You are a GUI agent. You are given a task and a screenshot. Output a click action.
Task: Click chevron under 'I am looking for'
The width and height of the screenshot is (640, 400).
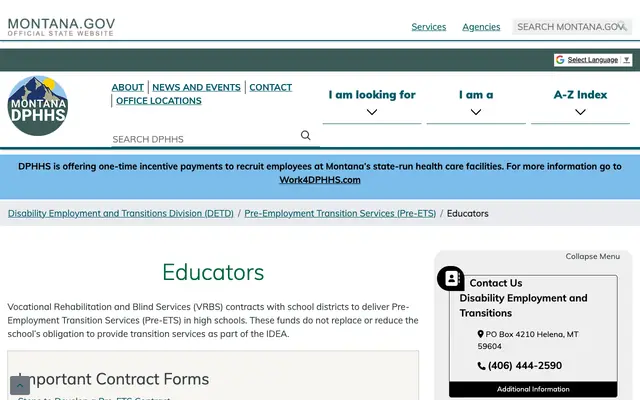(x=372, y=112)
